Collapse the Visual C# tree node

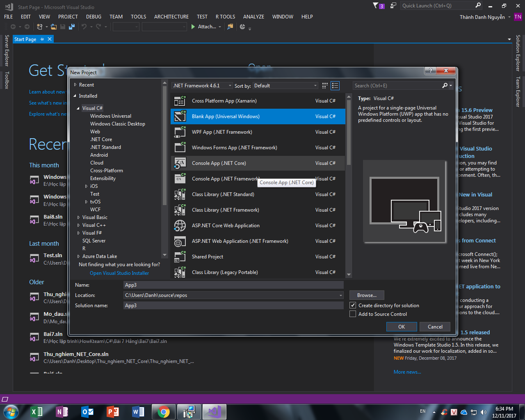tap(78, 109)
